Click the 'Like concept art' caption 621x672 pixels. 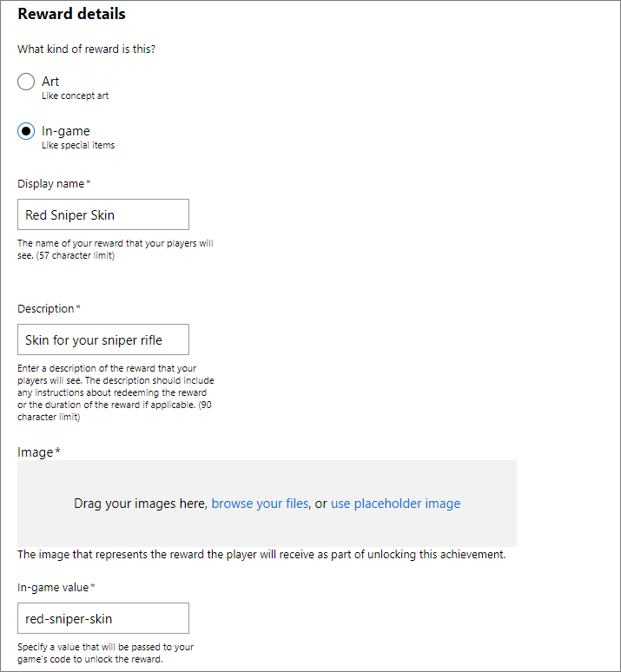pos(75,96)
